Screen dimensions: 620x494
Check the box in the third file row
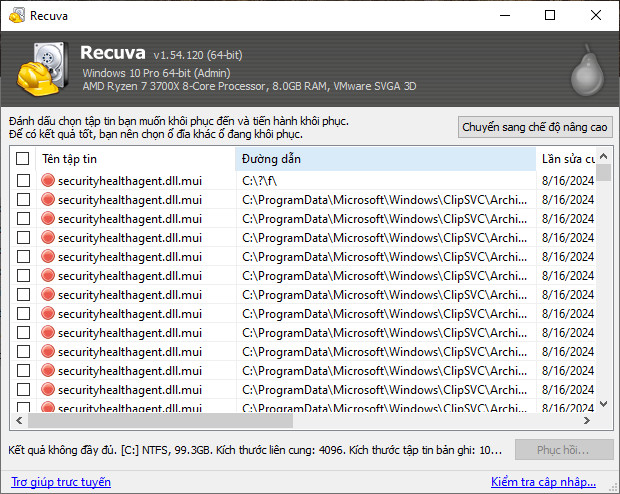tap(23, 219)
